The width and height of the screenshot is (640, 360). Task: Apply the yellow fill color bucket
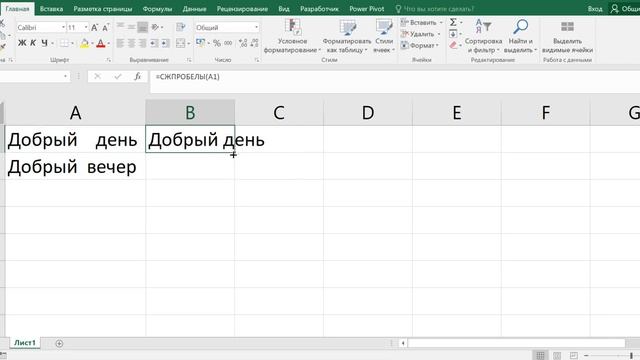click(84, 43)
